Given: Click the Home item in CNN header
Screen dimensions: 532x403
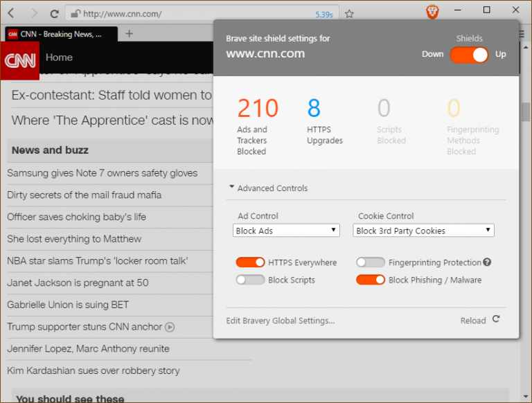Looking at the screenshot, I should pos(59,57).
